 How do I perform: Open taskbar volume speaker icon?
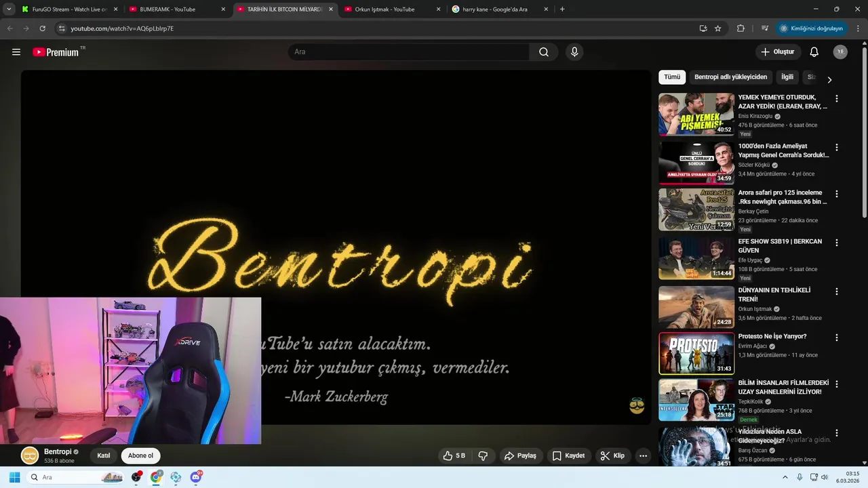click(824, 477)
